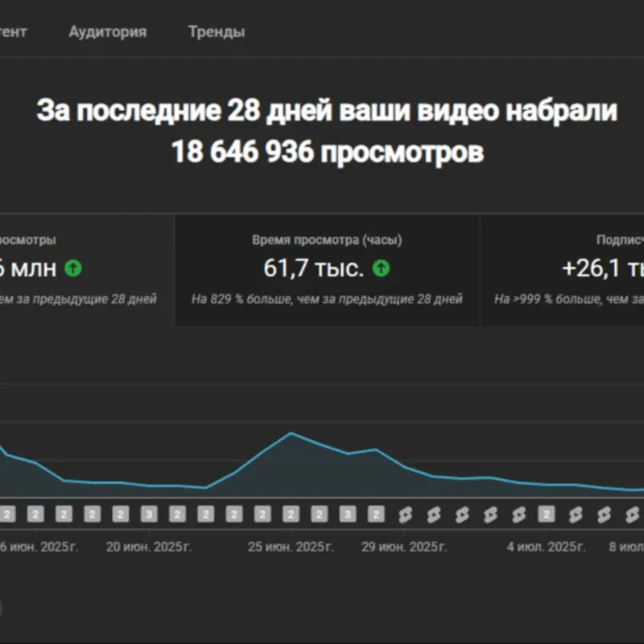Click green up arrow beside 61,7 тыс.
Screen dimensions: 644x644
click(381, 268)
